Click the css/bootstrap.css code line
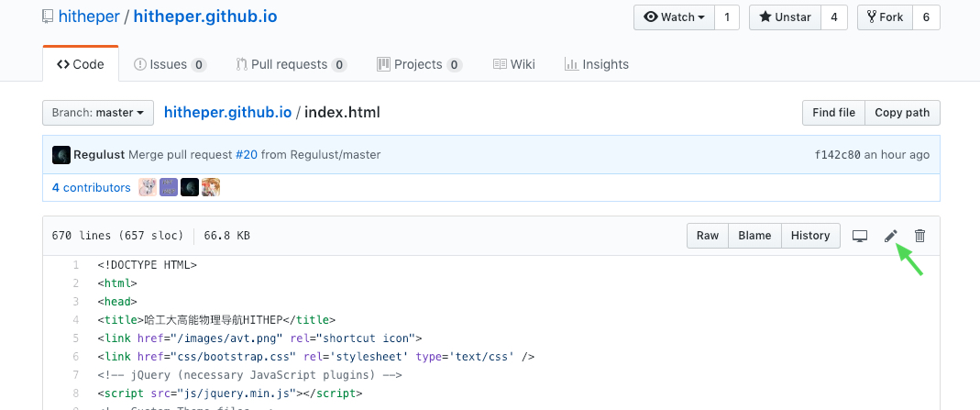 316,357
